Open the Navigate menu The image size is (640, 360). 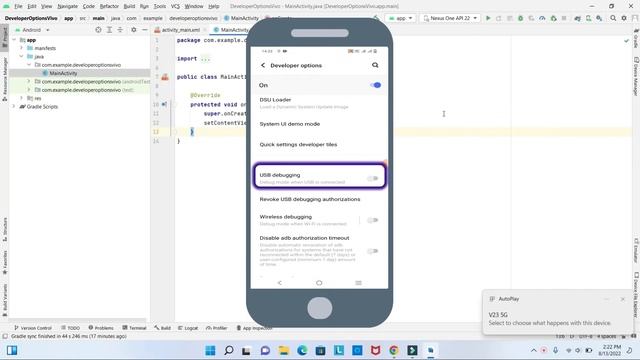[x=67, y=6]
